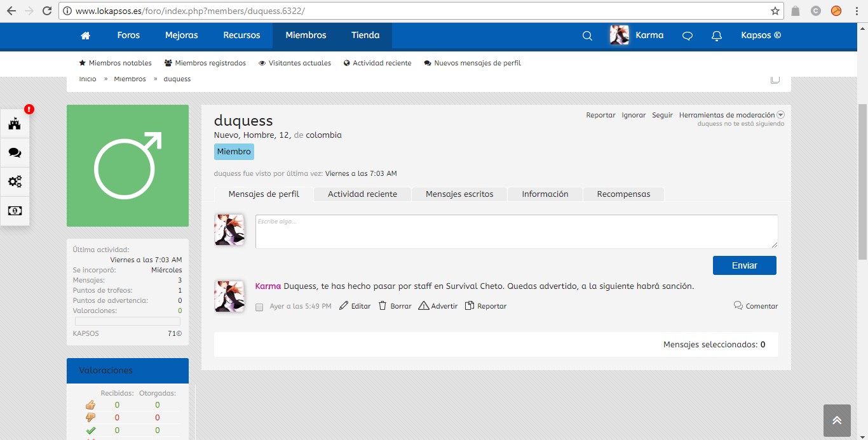
Task: Click the home icon in navbar
Action: 86,36
